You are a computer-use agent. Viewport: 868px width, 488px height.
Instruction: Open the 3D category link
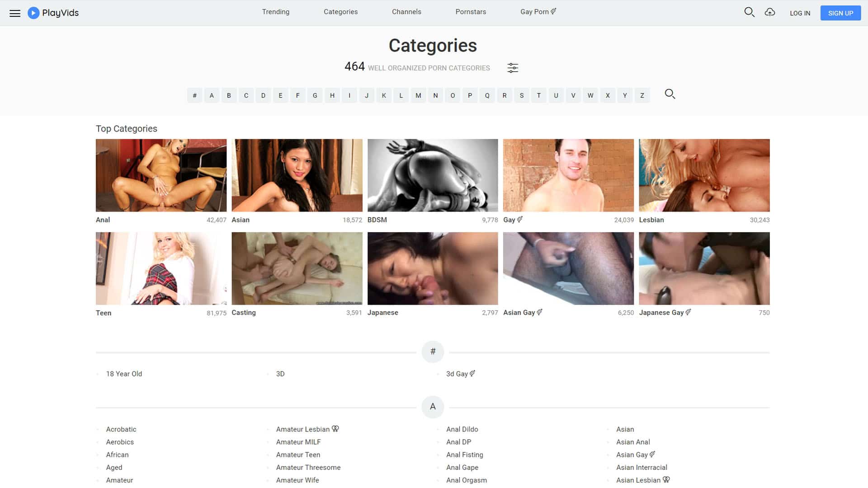point(280,374)
